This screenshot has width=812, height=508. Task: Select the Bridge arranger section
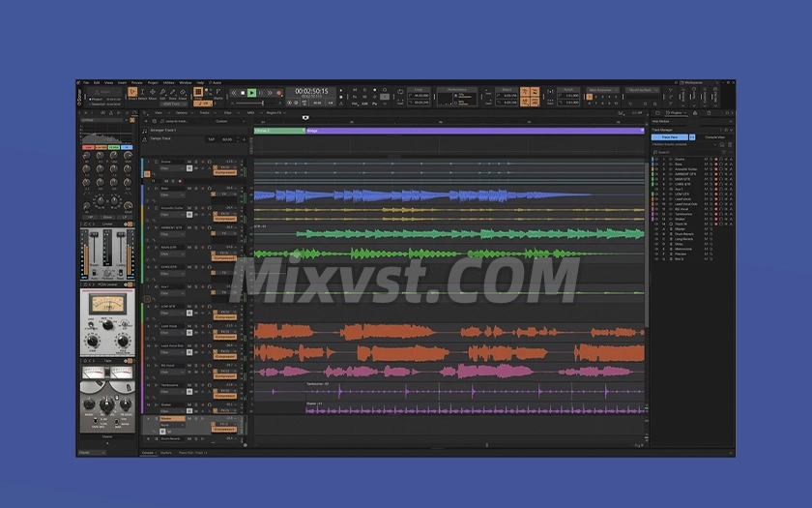coord(475,131)
